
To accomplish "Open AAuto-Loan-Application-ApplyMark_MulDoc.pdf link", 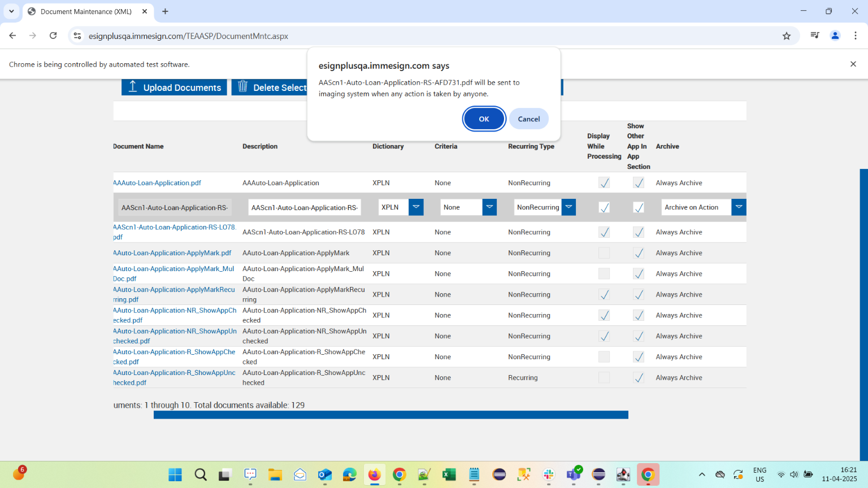I will tap(173, 274).
